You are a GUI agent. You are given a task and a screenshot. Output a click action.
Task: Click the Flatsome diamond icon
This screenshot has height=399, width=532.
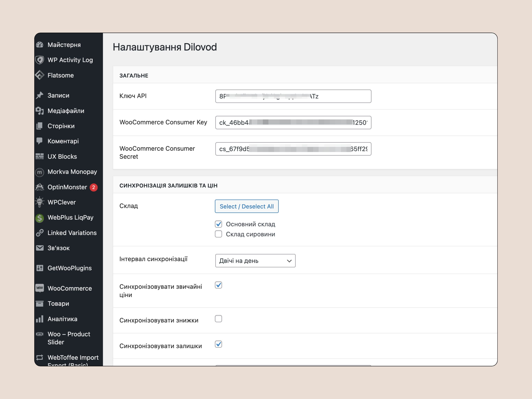click(x=40, y=75)
